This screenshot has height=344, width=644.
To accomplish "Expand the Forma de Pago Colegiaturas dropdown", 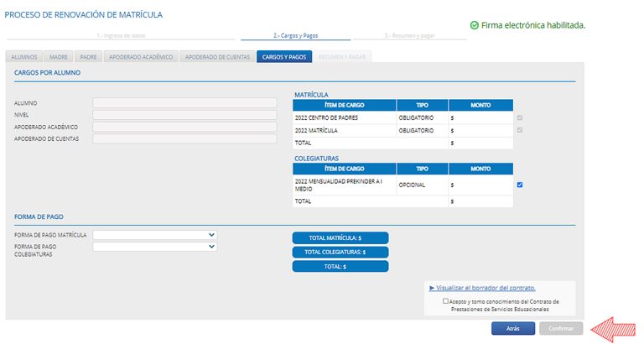I will pos(155,247).
